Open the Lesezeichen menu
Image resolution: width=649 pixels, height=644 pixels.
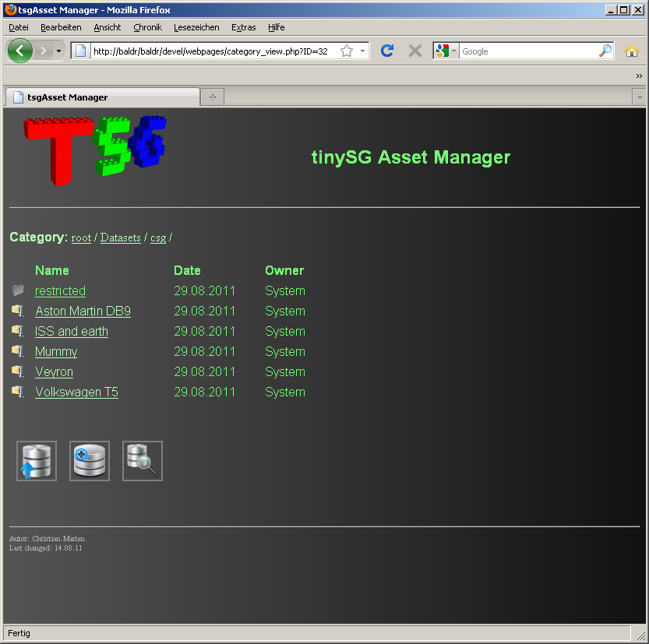click(196, 27)
